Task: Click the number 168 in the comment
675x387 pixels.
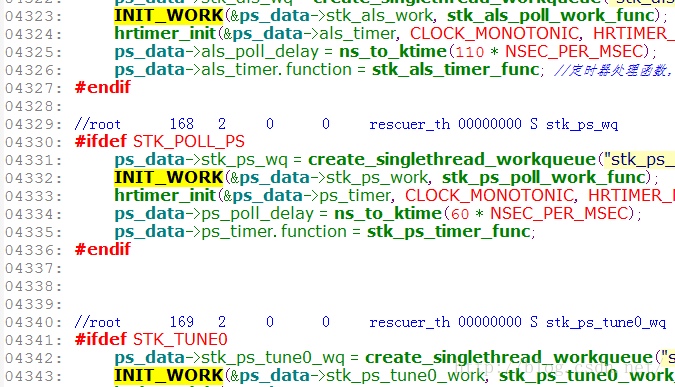Action: click(182, 124)
